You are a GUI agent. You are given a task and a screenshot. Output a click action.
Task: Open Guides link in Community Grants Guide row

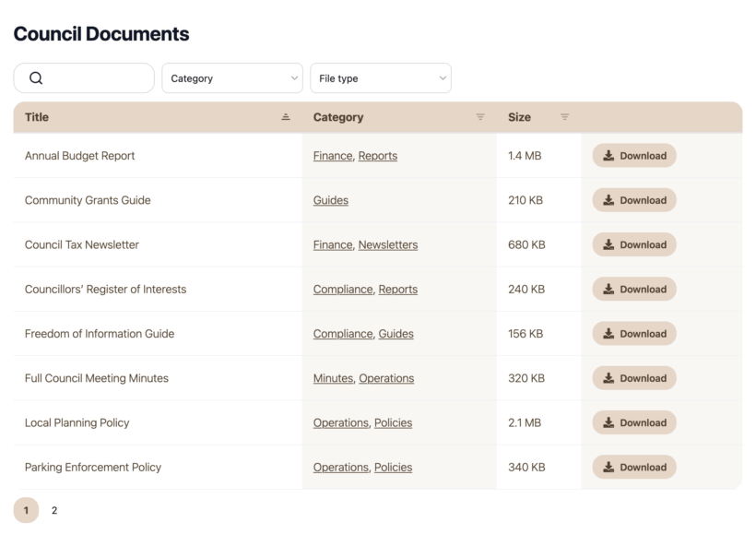coord(331,200)
